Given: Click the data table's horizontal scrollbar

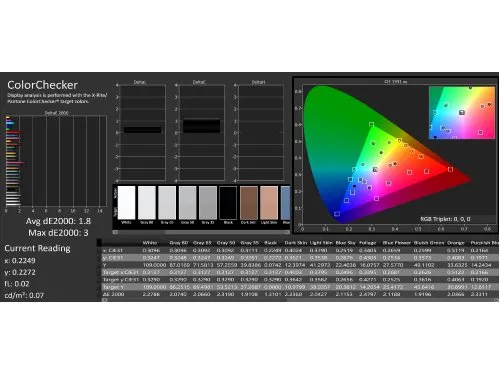Looking at the screenshot, I should pos(300,300).
